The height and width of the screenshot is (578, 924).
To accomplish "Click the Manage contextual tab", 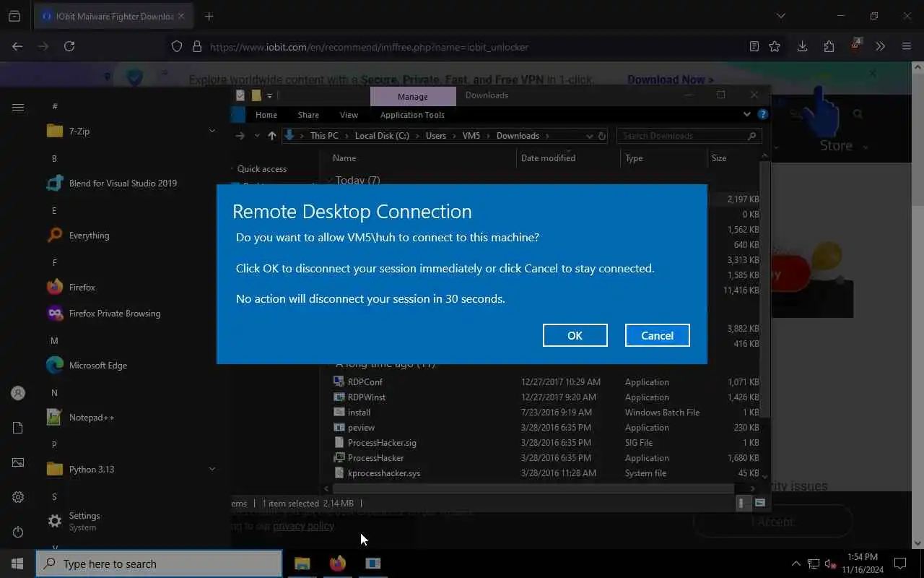I will click(413, 96).
